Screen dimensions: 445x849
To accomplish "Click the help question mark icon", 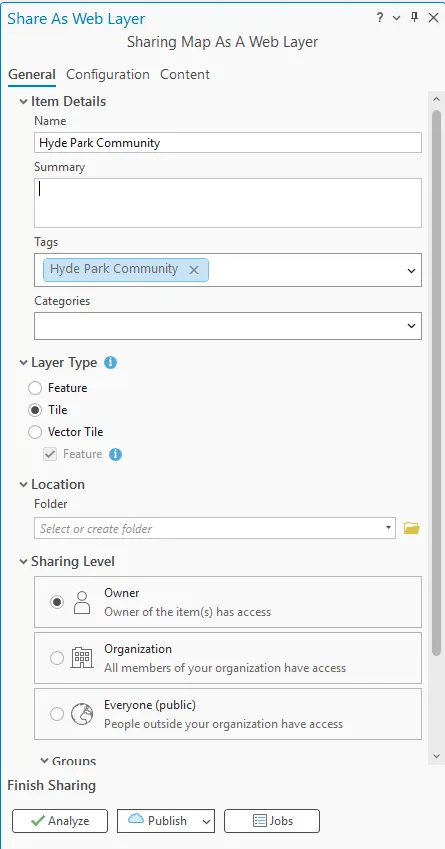I will click(380, 18).
